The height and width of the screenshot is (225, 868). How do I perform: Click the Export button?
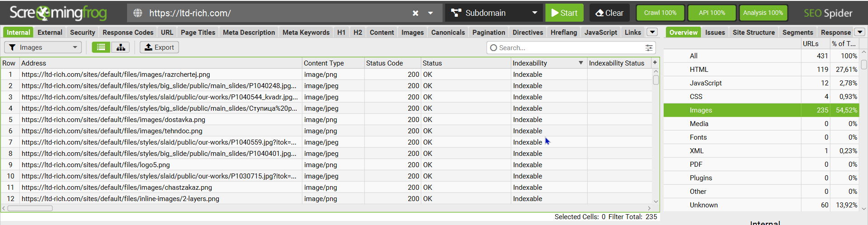point(159,47)
